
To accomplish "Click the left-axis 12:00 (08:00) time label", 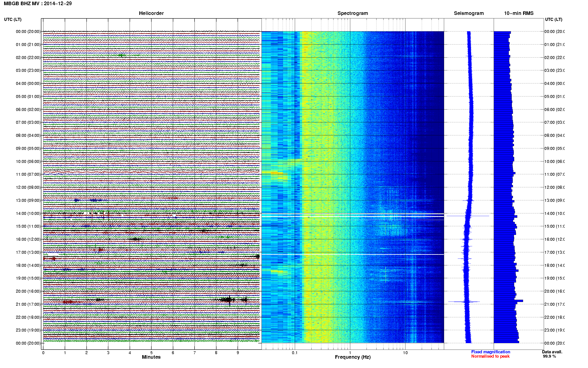I will 28,187.
